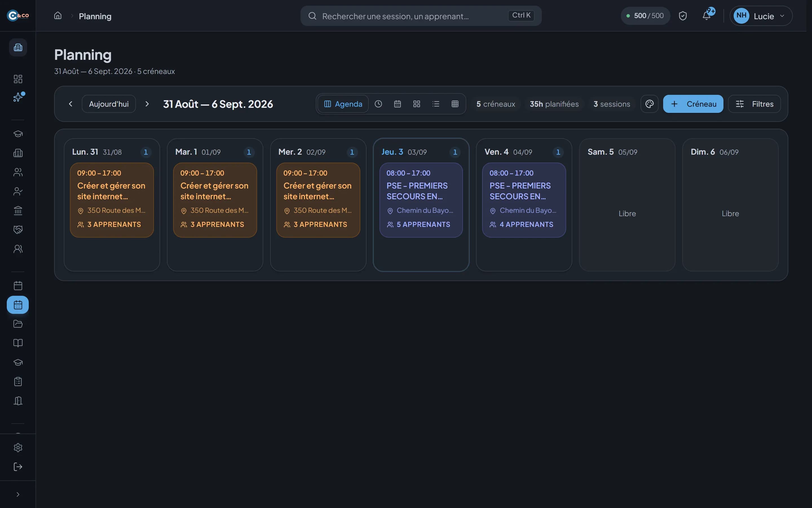Switch to the table grid view
812x508 pixels.
(x=455, y=104)
